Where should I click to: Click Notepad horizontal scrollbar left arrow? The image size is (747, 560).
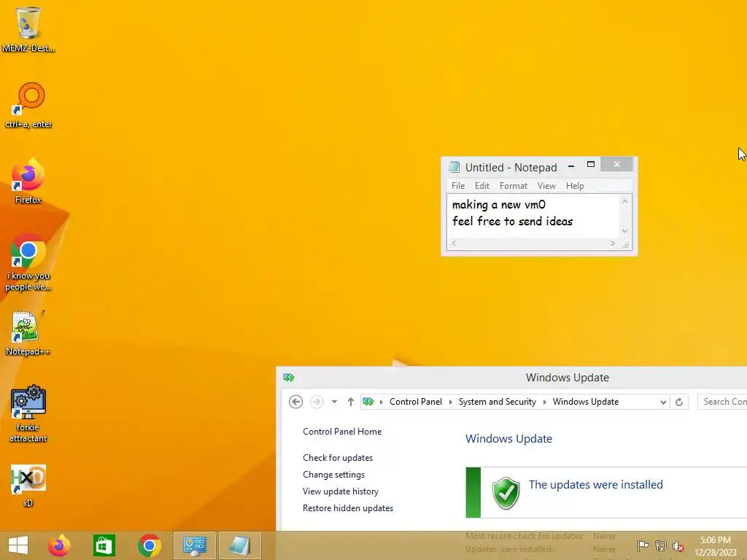tap(454, 244)
